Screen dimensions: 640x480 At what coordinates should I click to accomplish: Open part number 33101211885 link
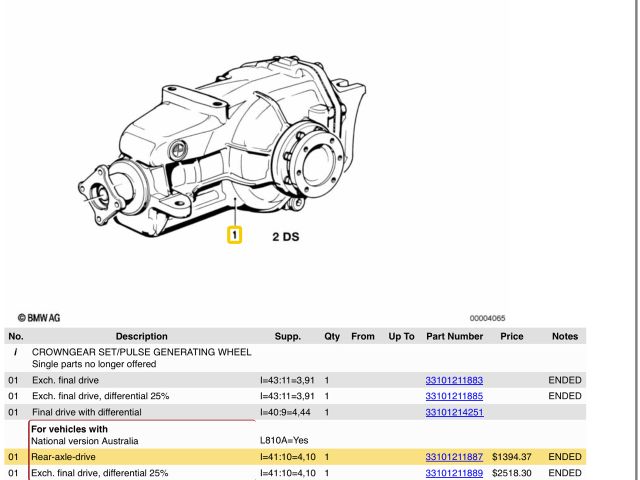(x=454, y=396)
